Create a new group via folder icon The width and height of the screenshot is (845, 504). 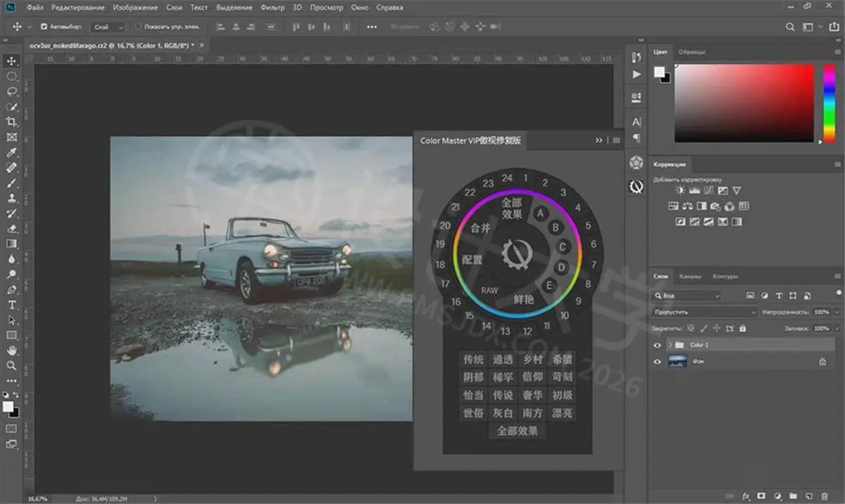point(793,496)
